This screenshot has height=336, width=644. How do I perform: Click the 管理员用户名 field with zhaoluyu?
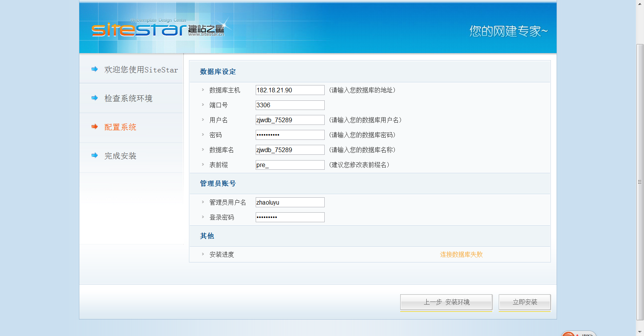[290, 202]
